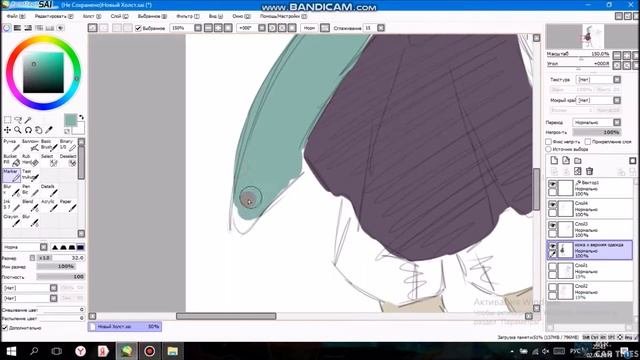Viewport: 640px width, 360px height.
Task: Activate the zoom magnifier tool
Action: (x=18, y=130)
